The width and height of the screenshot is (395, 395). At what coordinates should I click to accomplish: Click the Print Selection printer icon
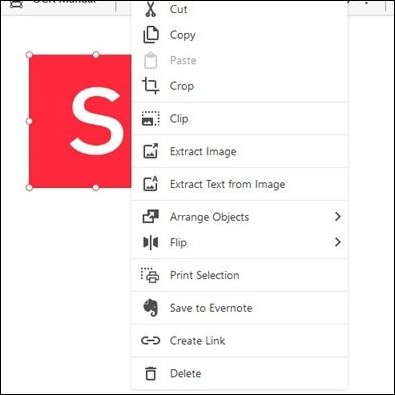pos(150,275)
